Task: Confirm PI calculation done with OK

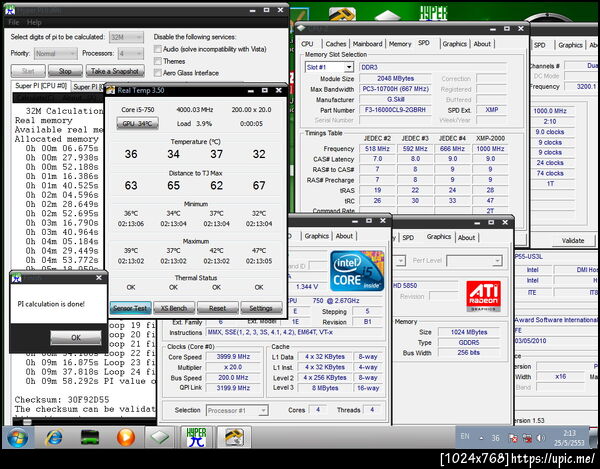Action: coord(76,337)
